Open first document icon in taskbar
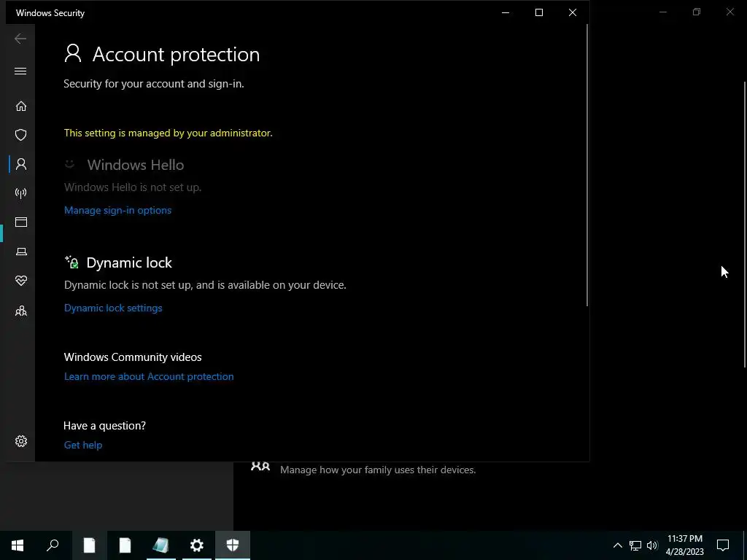Image resolution: width=747 pixels, height=560 pixels. click(x=90, y=545)
